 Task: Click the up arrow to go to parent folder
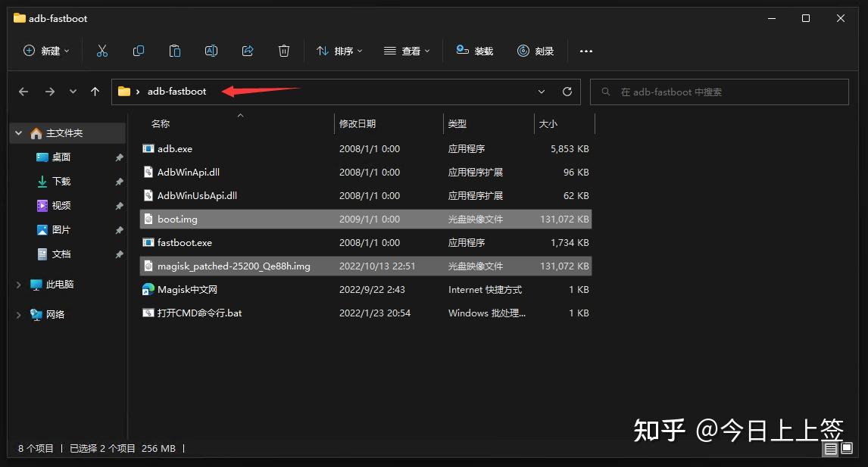click(95, 91)
